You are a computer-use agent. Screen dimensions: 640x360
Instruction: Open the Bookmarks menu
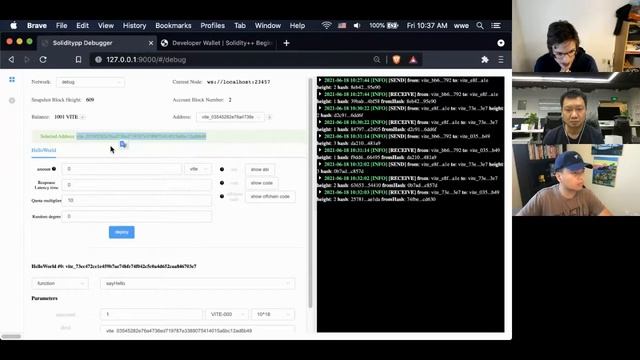173,25
